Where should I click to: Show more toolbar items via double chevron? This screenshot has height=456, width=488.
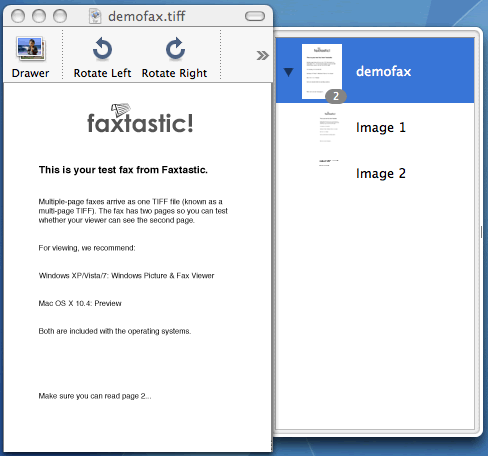(262, 55)
